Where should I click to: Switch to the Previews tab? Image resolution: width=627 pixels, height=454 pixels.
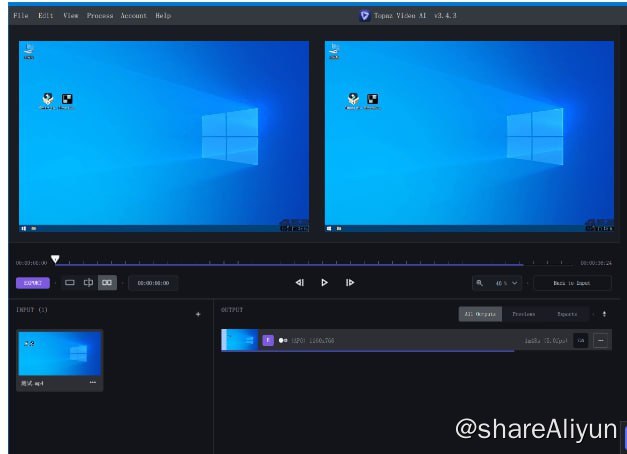524,314
